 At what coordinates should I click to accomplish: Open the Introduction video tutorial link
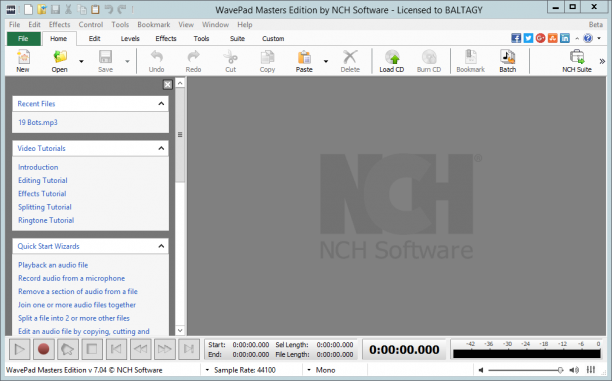point(38,167)
